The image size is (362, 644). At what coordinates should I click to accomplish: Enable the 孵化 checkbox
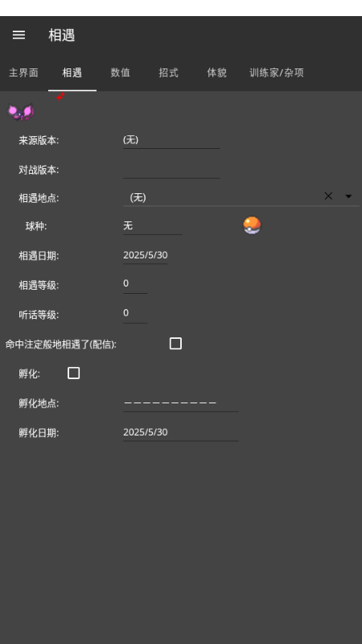[73, 373]
